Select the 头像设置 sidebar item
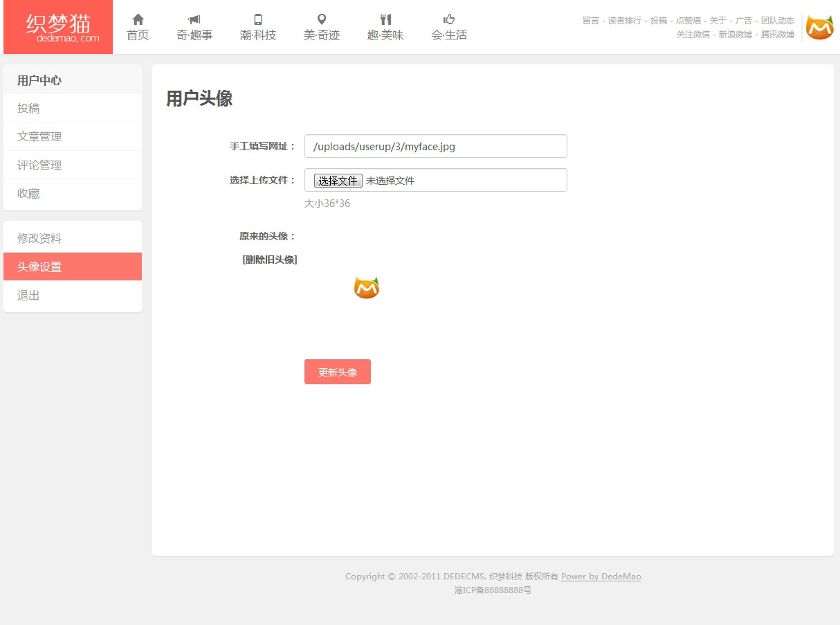 click(39, 267)
